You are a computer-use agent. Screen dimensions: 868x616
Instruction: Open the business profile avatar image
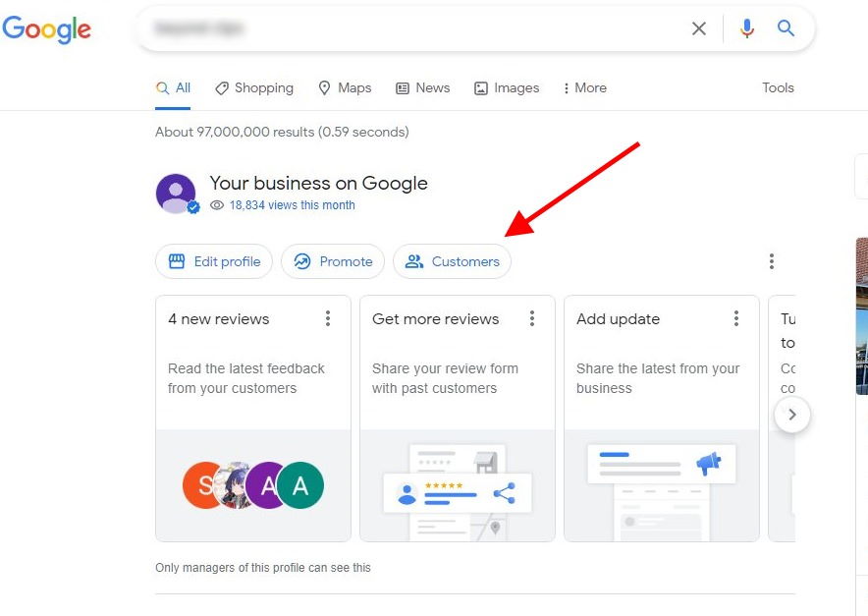177,194
